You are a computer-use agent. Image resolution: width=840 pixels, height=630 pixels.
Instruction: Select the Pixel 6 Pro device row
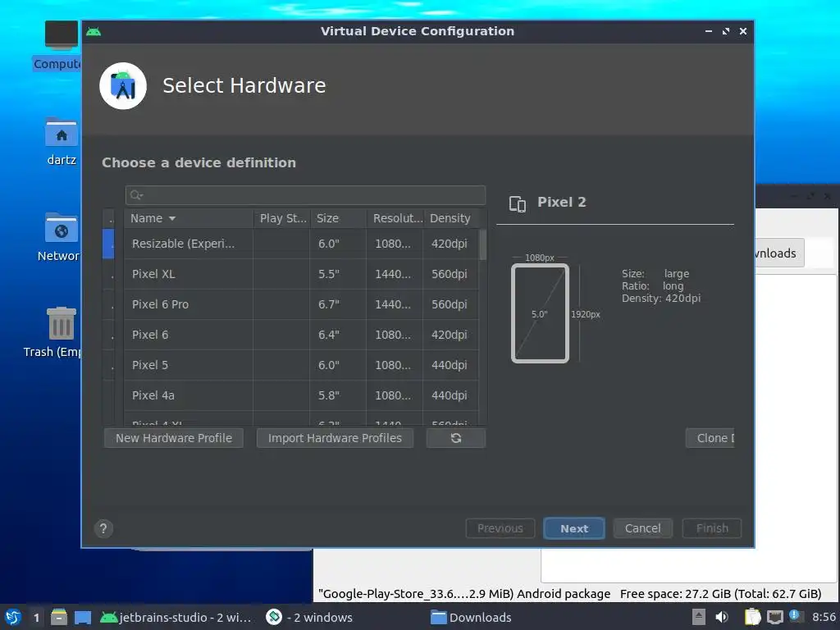click(x=301, y=304)
